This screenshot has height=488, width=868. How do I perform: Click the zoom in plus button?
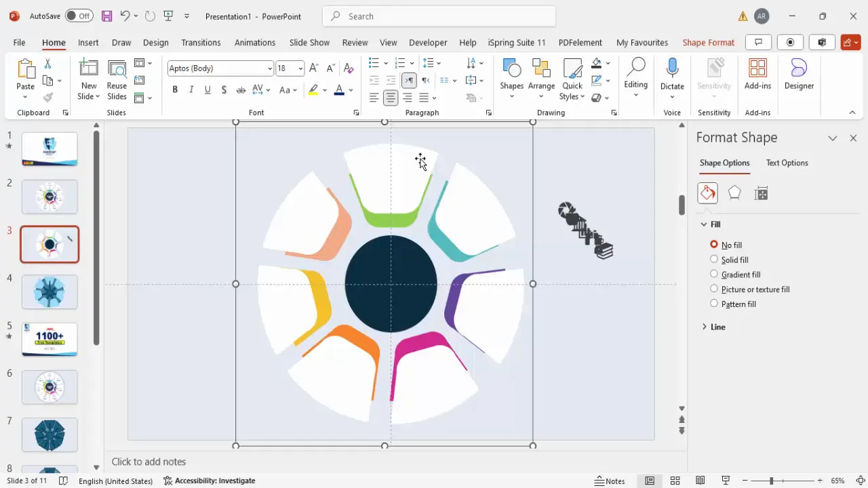pyautogui.click(x=820, y=481)
